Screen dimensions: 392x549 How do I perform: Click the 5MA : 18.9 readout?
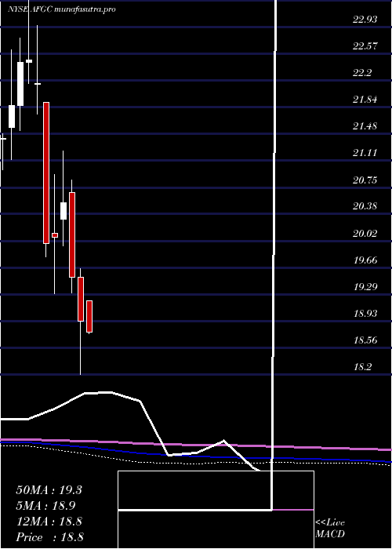pyautogui.click(x=45, y=506)
